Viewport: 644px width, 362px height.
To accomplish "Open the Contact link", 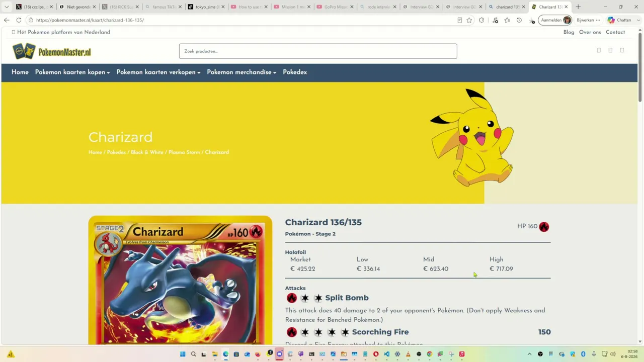I will tap(615, 32).
